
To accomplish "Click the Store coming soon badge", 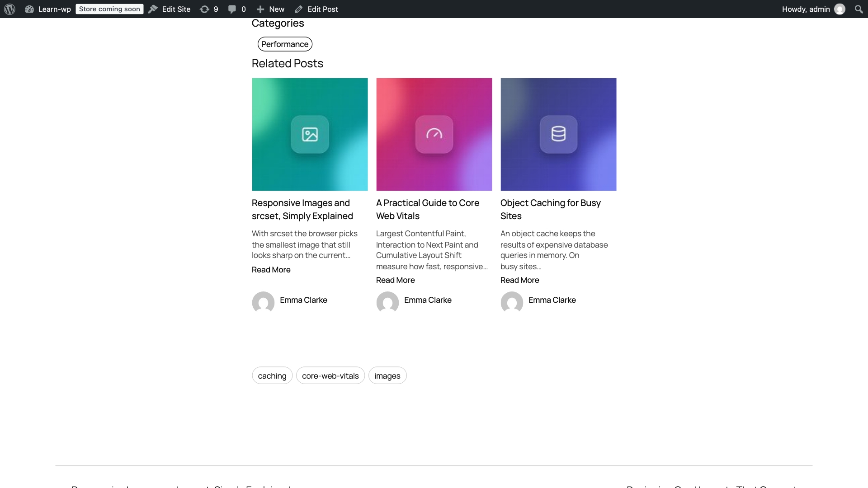I will pyautogui.click(x=109, y=9).
